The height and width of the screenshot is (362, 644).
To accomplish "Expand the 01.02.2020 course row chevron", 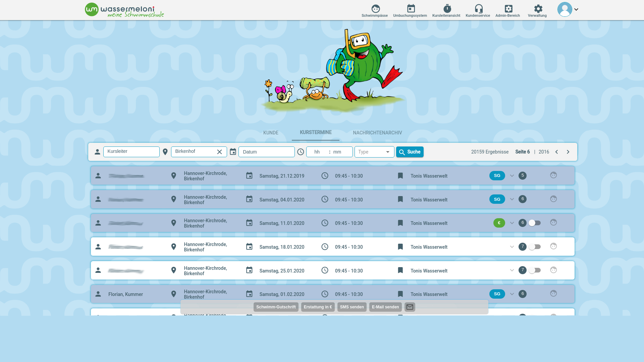I will tap(512, 294).
